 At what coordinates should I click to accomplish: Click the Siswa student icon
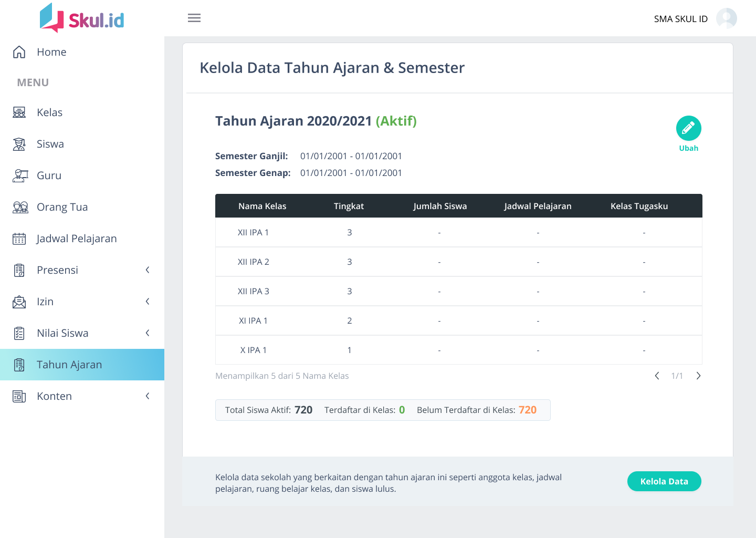pyautogui.click(x=19, y=144)
